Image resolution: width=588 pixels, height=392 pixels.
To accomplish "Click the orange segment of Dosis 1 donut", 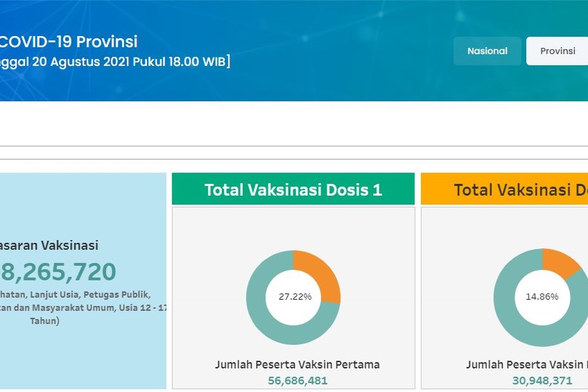I will 320,271.
